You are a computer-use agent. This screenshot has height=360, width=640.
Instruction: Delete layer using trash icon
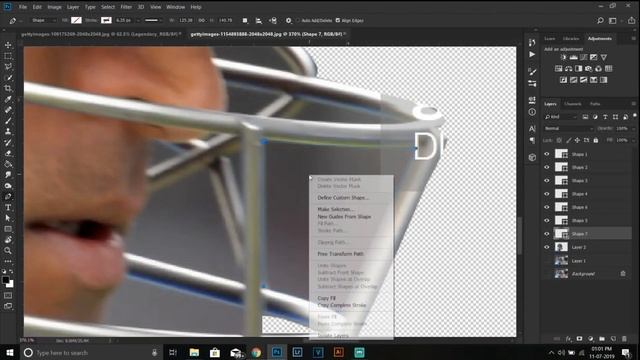[624, 339]
